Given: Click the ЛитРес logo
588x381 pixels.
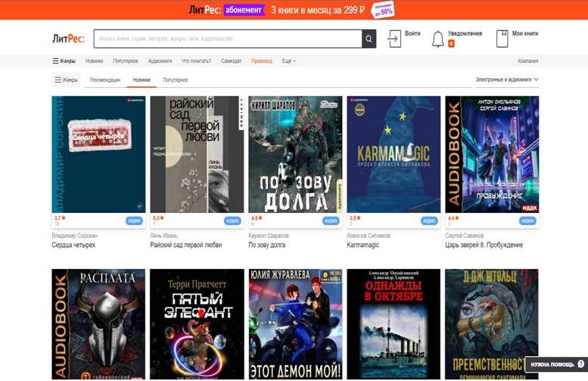Looking at the screenshot, I should pyautogui.click(x=68, y=39).
